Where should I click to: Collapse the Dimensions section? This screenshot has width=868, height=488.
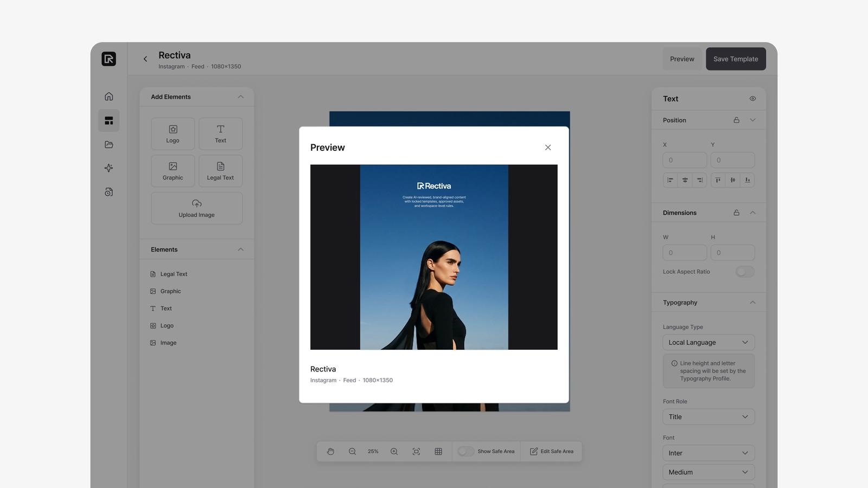click(752, 213)
